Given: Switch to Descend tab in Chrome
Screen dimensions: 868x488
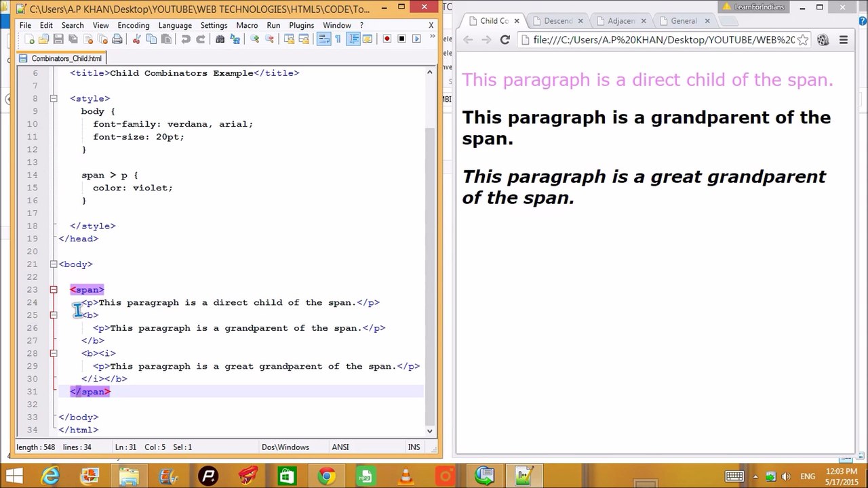Looking at the screenshot, I should [x=558, y=21].
